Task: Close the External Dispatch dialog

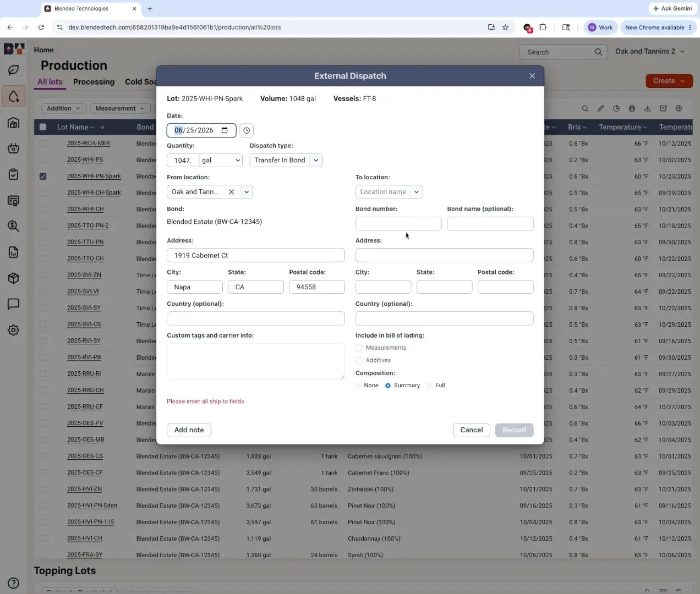Action: click(x=532, y=76)
